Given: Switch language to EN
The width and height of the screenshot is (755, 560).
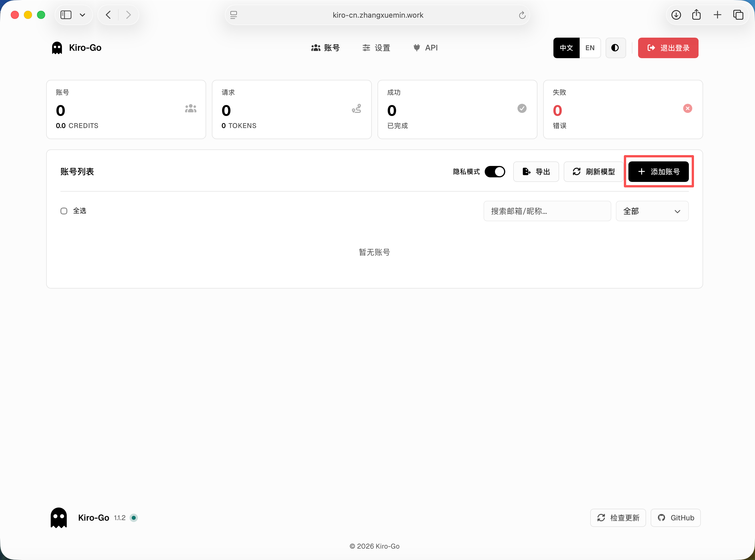Looking at the screenshot, I should pos(590,48).
